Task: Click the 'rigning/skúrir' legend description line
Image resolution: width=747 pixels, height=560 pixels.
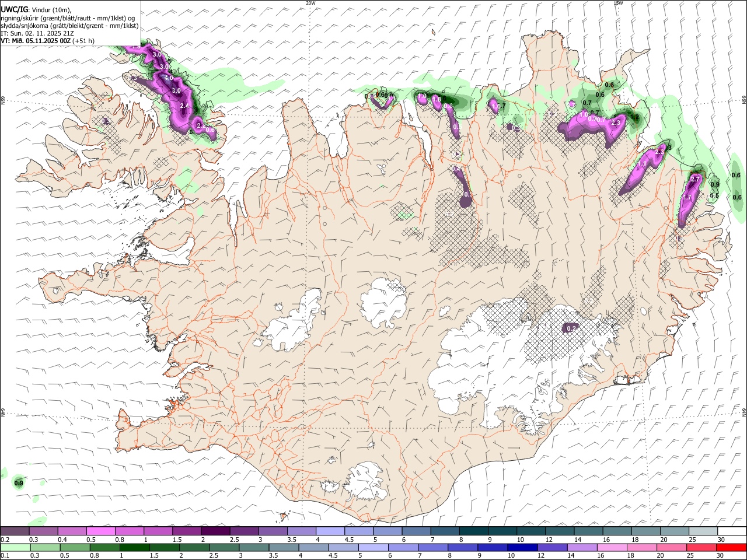Action: [68, 18]
